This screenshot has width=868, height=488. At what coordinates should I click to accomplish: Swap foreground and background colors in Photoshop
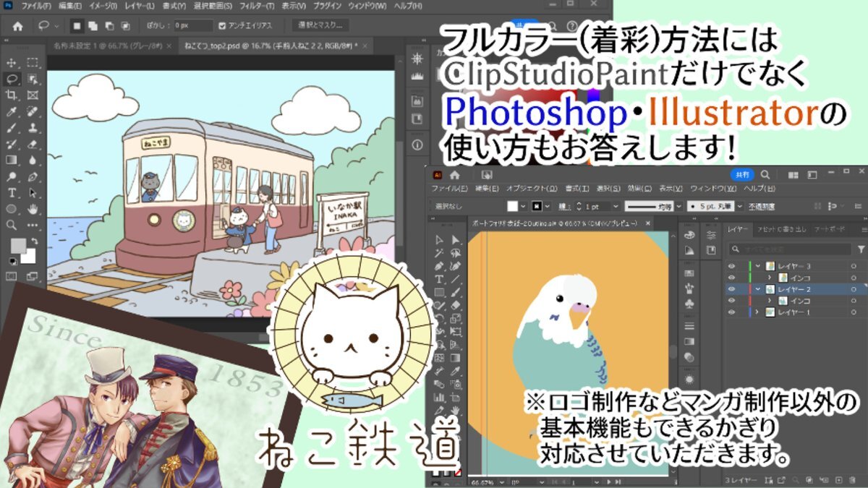35,241
